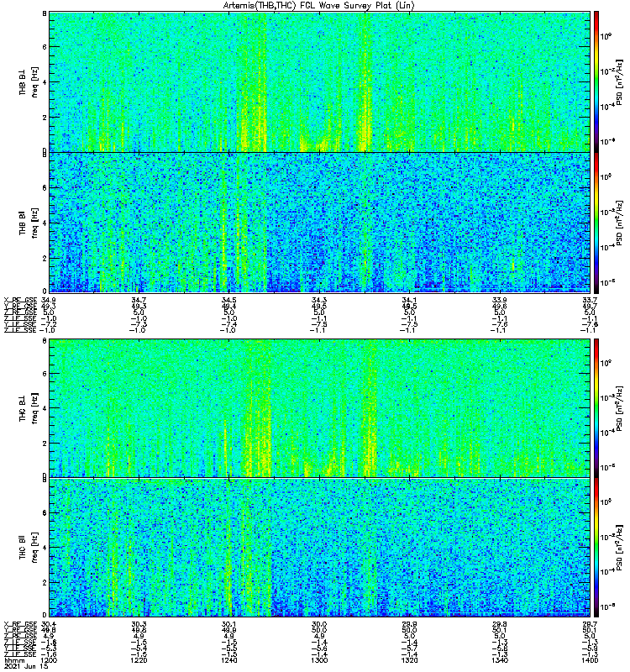The height and width of the screenshot is (672, 630).
Task: Click the 'hhmm' time format label
Action: coord(13,660)
